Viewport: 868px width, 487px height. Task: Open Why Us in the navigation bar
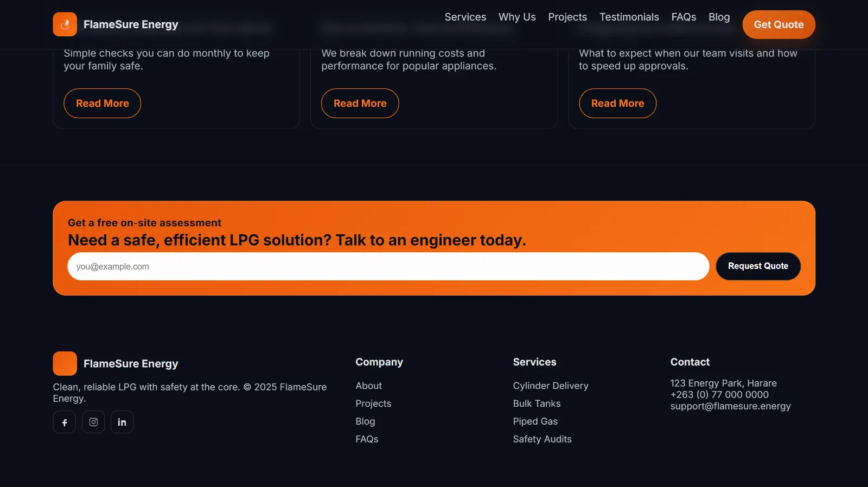516,17
